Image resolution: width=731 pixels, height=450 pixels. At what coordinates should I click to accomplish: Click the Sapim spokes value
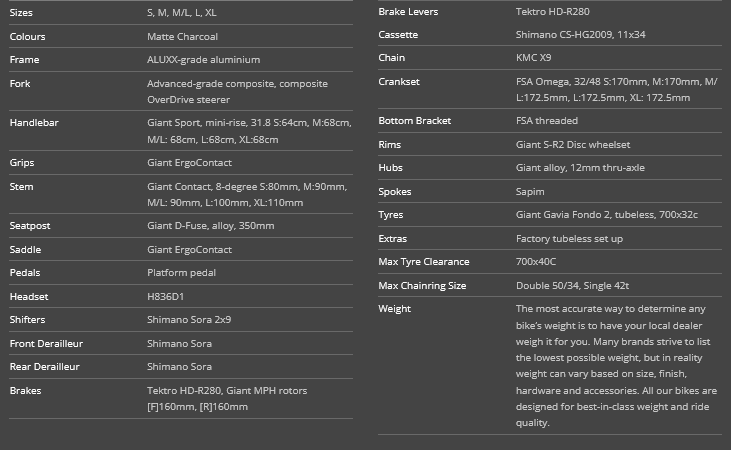click(532, 191)
